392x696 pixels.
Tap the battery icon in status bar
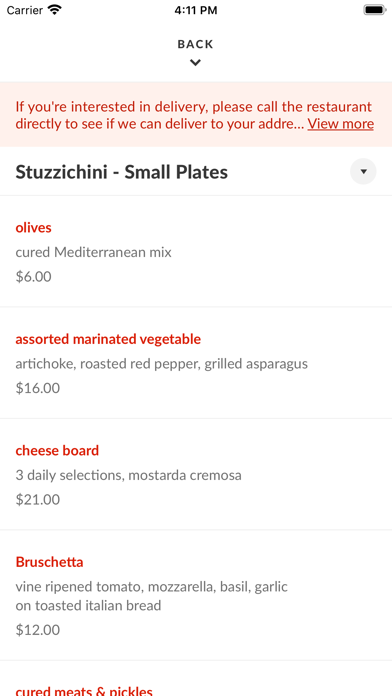[x=375, y=10]
